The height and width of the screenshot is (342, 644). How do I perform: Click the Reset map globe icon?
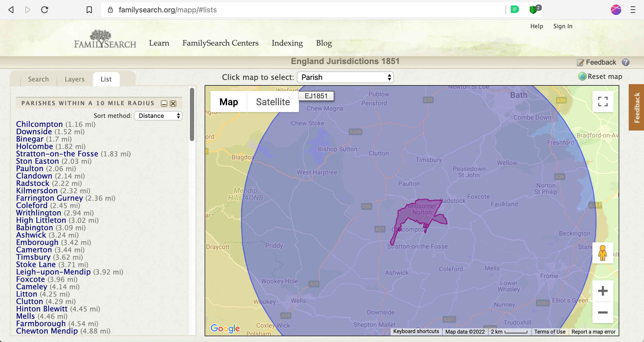click(x=582, y=76)
